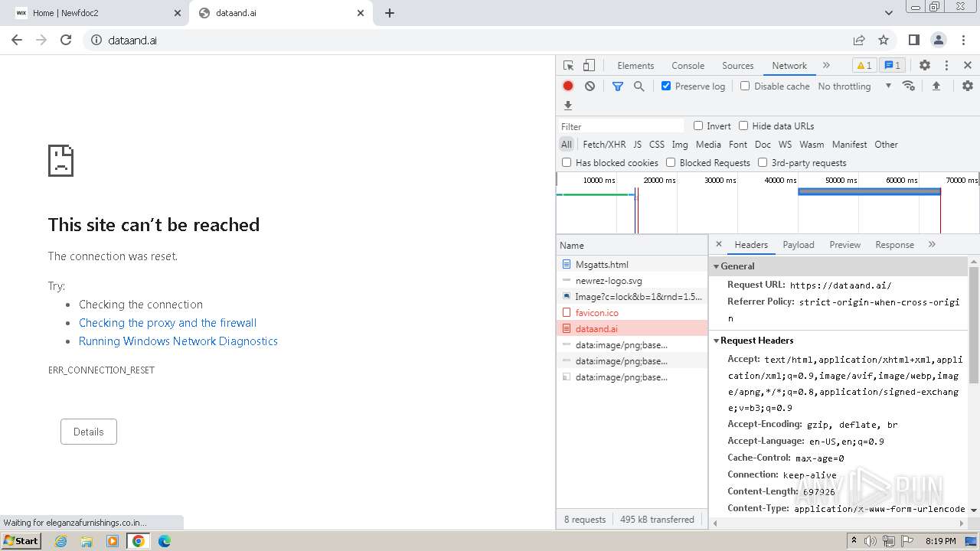Close the request details pane

(x=719, y=245)
